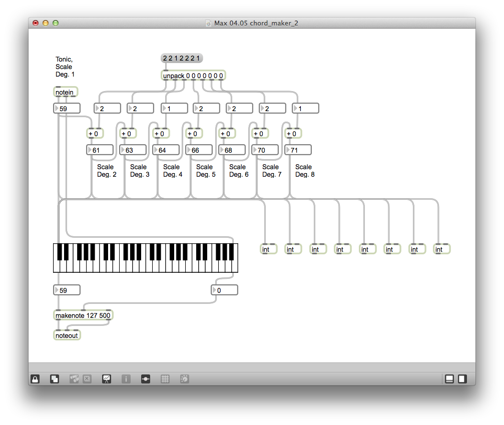Click number box showing 63
The width and height of the screenshot is (504, 425).
tap(133, 150)
